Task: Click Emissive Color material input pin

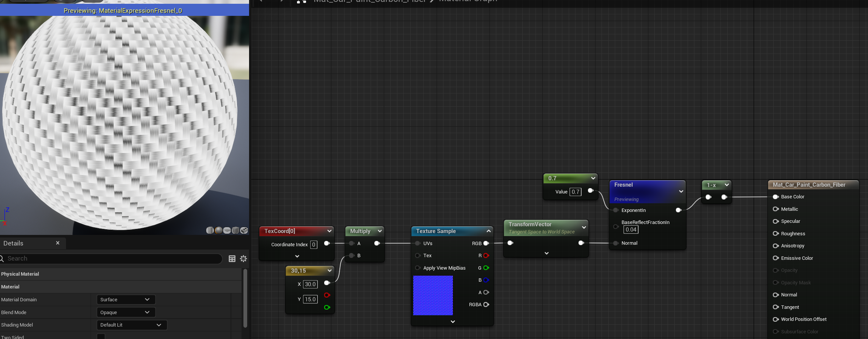Action: [x=776, y=258]
